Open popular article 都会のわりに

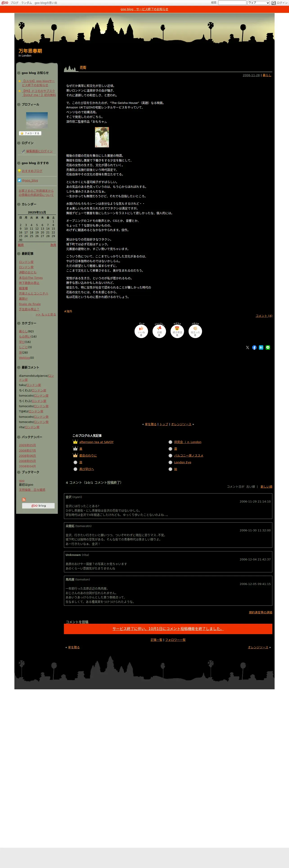[88, 456]
